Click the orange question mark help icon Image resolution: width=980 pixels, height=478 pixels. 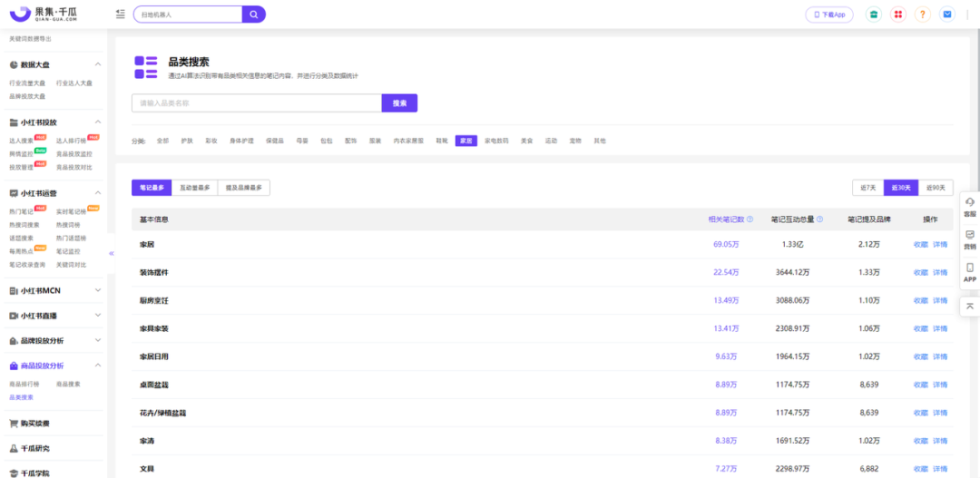[x=923, y=15]
